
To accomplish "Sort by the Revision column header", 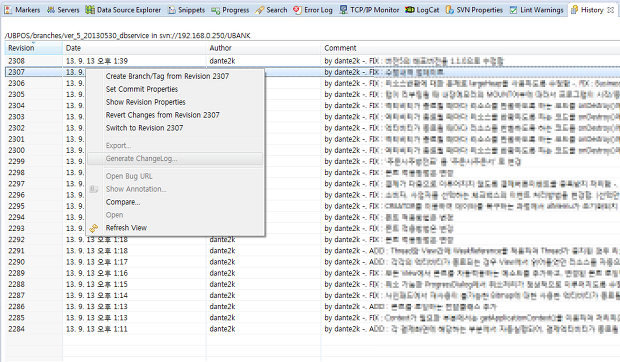I will 34,48.
